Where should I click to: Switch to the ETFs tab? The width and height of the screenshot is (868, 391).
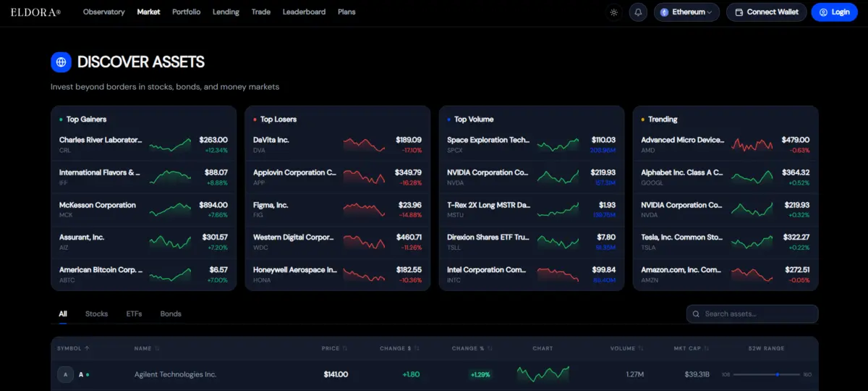[x=134, y=314]
